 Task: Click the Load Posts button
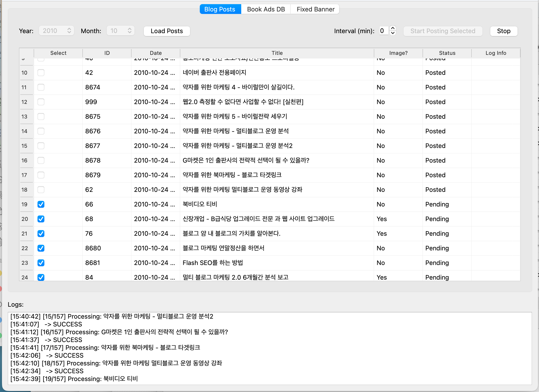(x=167, y=31)
